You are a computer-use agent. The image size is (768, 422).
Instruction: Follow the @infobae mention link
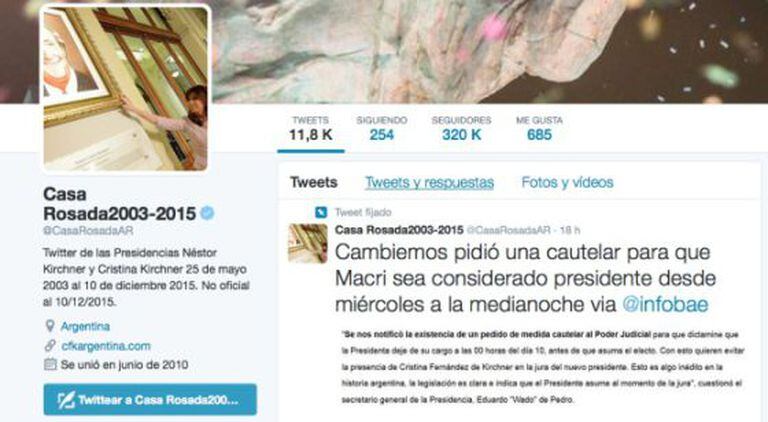[x=665, y=305]
